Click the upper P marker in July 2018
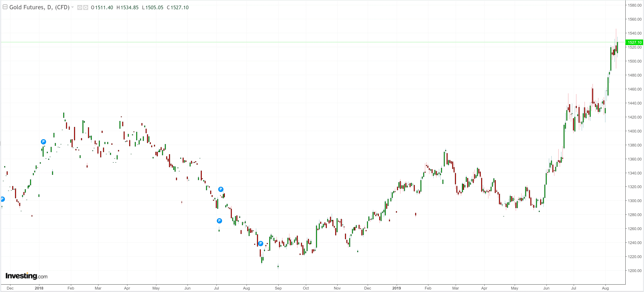Image resolution: width=644 pixels, height=292 pixels. pyautogui.click(x=221, y=189)
